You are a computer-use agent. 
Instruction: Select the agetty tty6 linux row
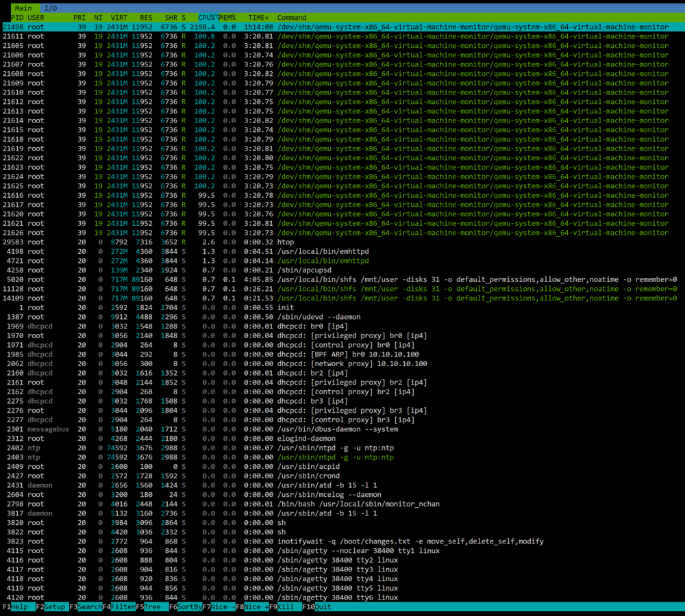pos(342,598)
